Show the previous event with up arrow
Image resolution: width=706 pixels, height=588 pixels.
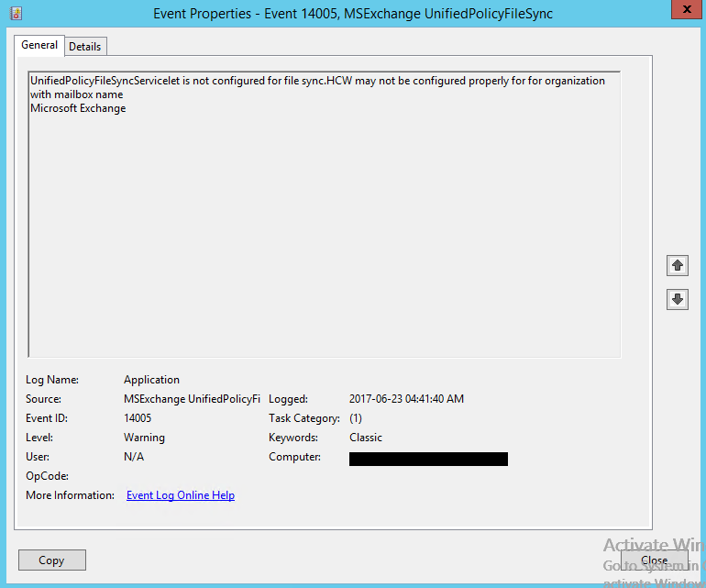coord(678,265)
